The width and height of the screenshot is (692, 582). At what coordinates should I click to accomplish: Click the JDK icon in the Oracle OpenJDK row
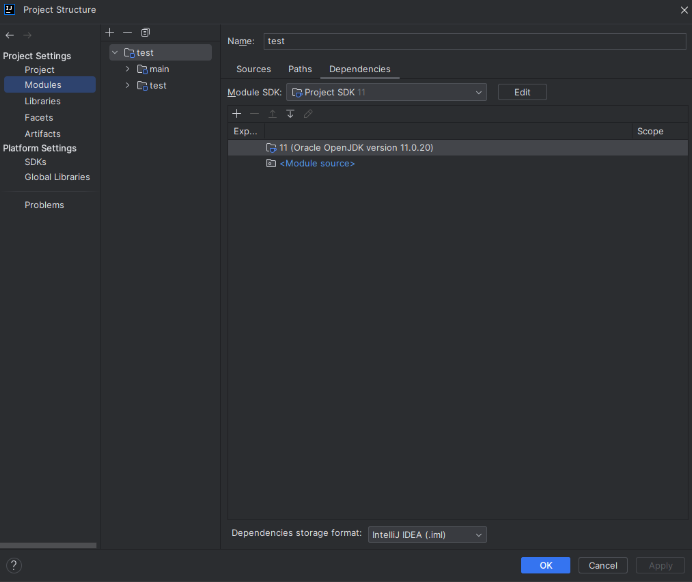271,148
